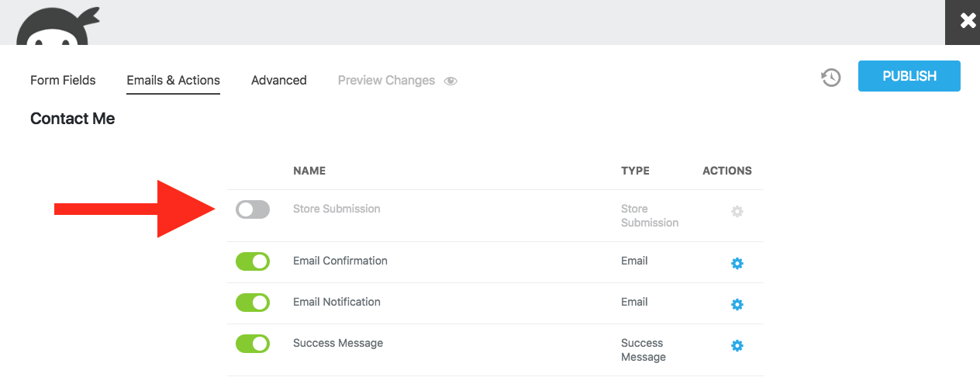Open Email Notification settings gear

coord(737,304)
